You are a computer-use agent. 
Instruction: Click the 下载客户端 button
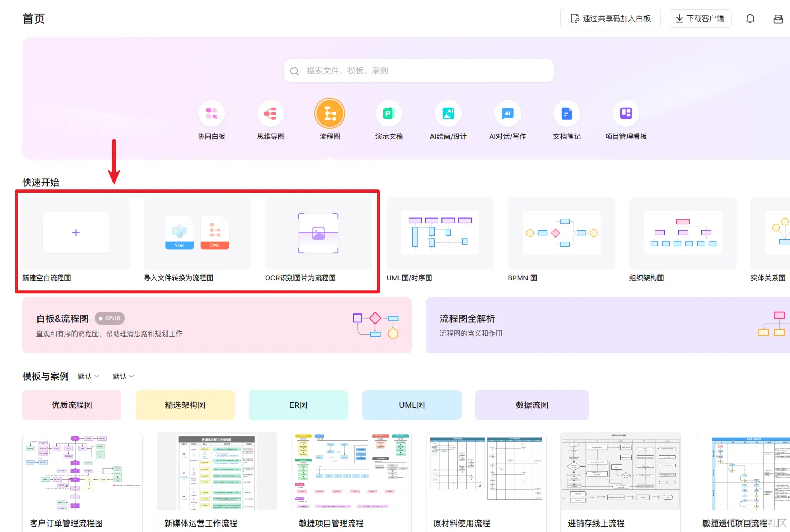pos(700,18)
